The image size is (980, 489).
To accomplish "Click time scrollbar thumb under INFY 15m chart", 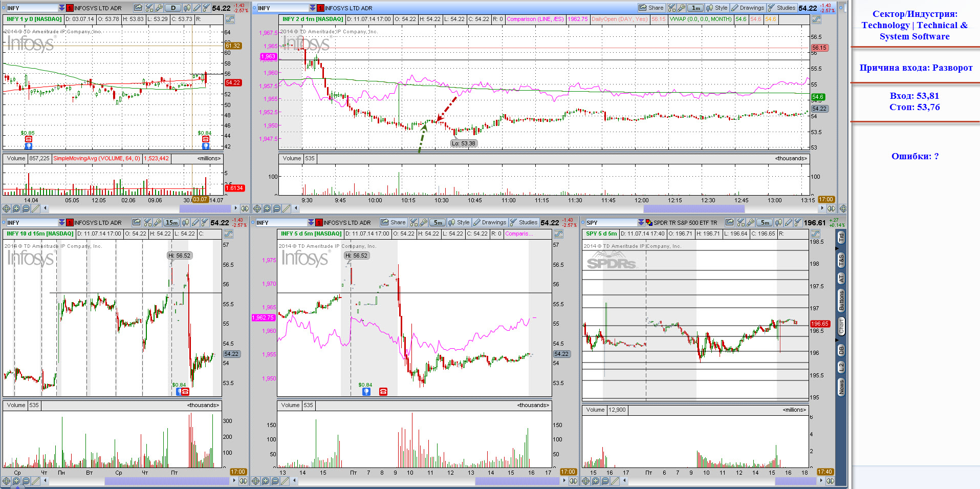I will coord(167,481).
